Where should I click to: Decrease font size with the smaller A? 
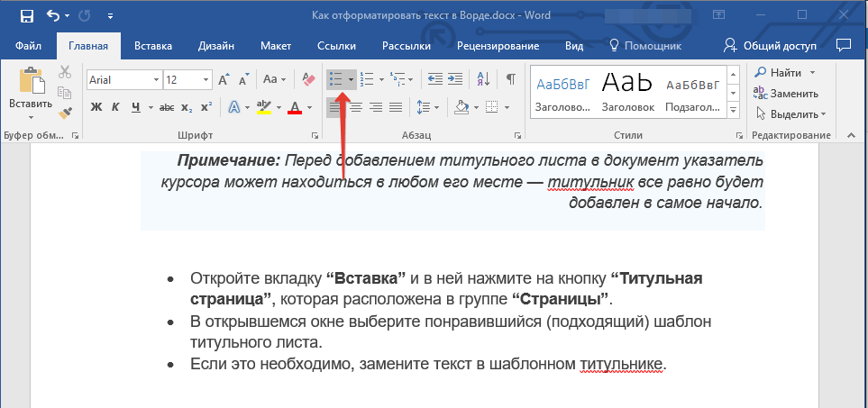coord(243,79)
